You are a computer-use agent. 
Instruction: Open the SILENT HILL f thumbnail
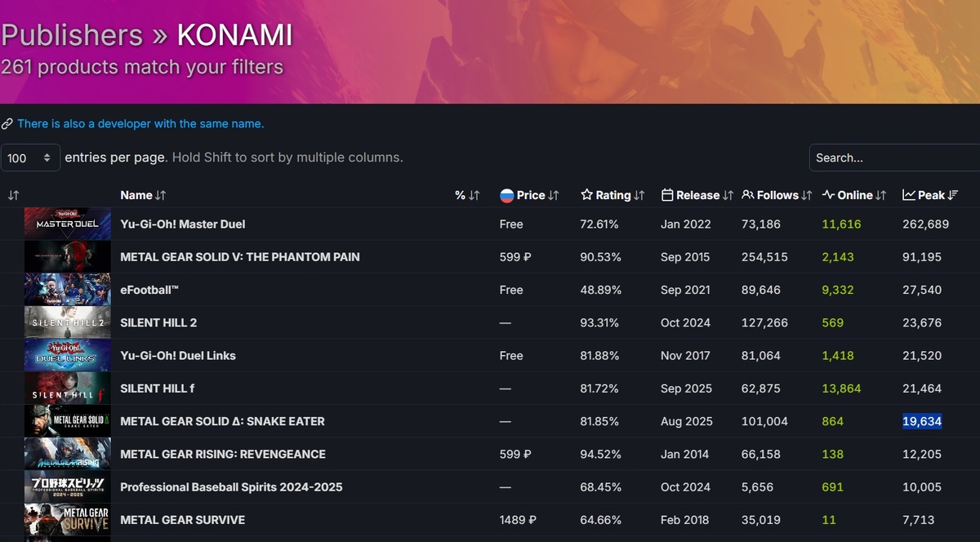pos(68,389)
